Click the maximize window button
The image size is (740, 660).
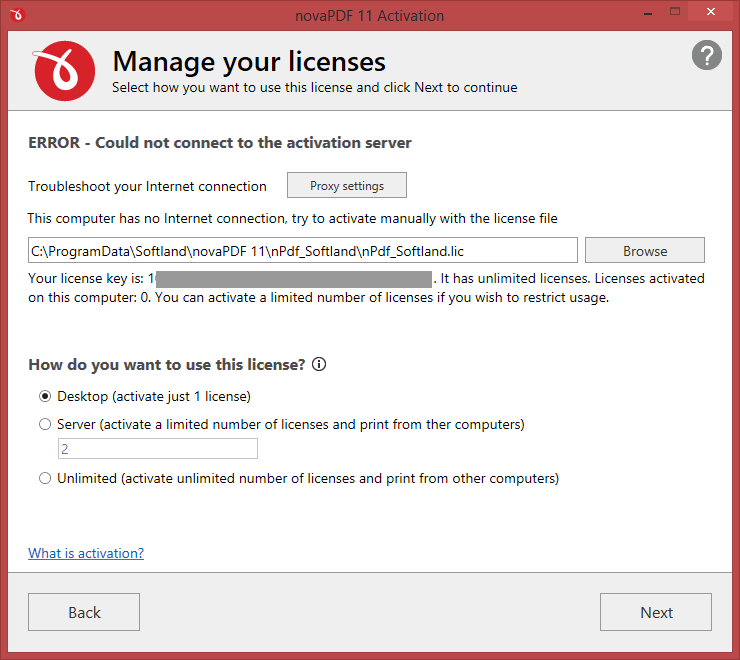pos(675,12)
